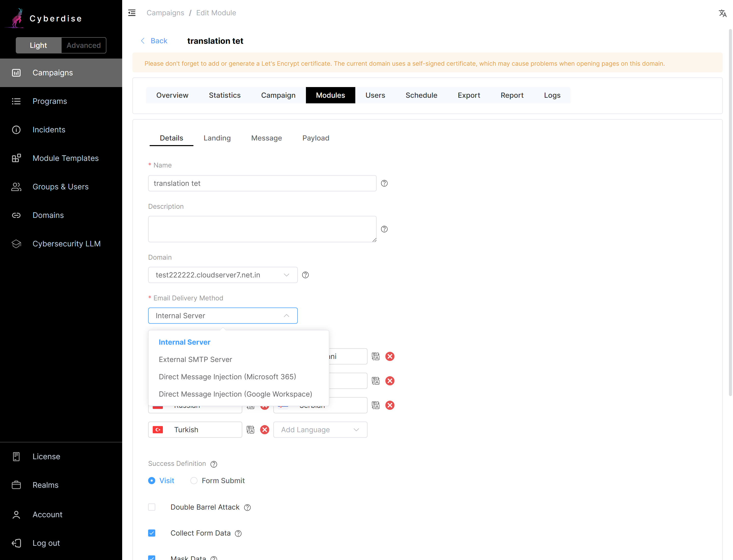733x560 pixels.
Task: Open Campaigns in the sidebar
Action: [x=61, y=73]
